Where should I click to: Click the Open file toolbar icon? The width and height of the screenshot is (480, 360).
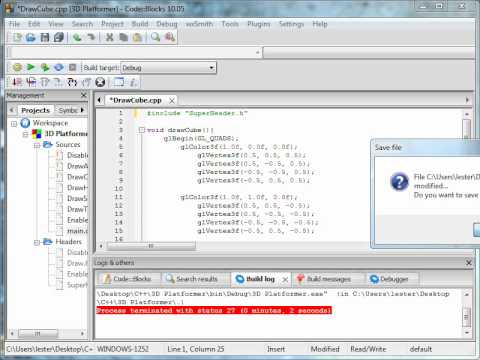coord(31,37)
